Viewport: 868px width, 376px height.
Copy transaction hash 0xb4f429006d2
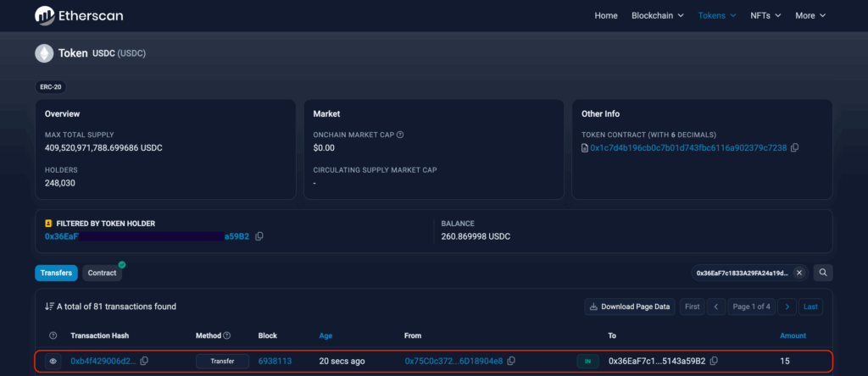[144, 361]
